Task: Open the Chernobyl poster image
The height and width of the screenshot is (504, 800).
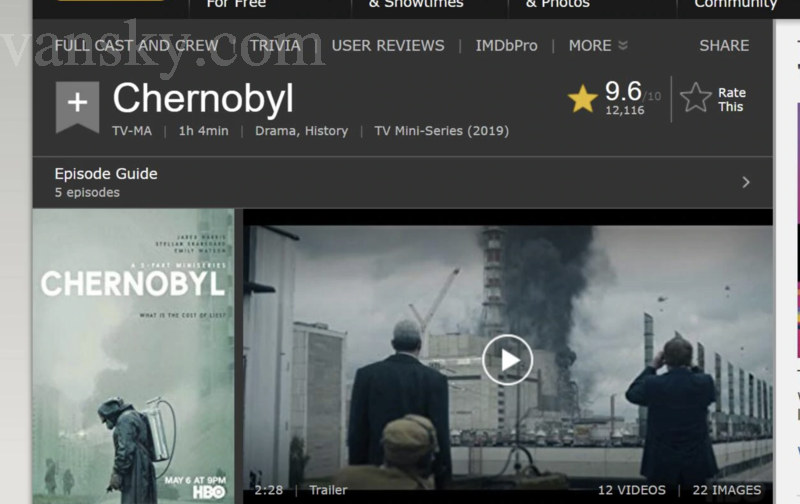Action: (133, 356)
